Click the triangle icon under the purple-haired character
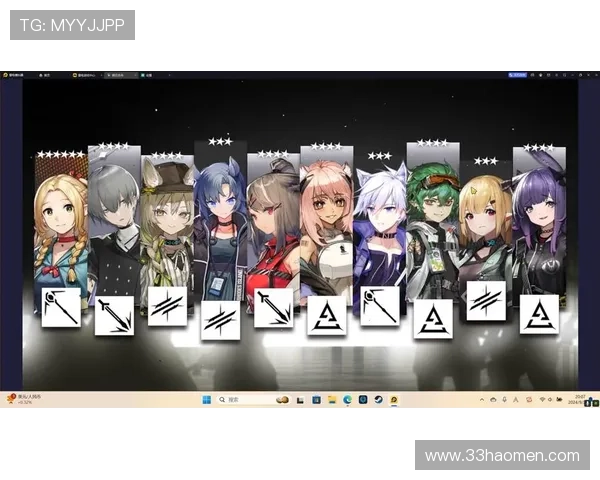The image size is (600, 480). pyautogui.click(x=539, y=314)
